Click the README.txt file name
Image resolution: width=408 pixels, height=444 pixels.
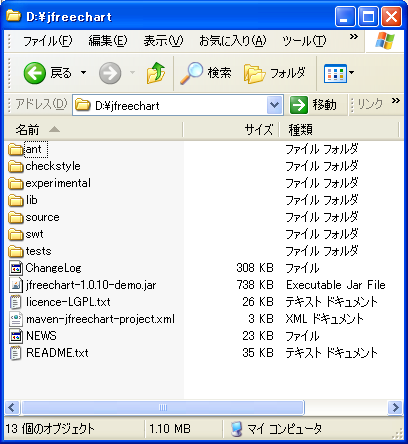(x=57, y=353)
